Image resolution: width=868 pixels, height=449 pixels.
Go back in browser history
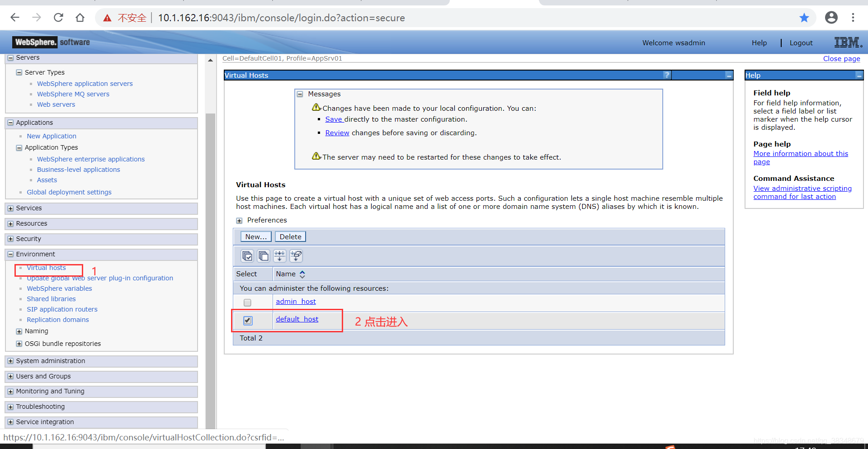point(15,18)
